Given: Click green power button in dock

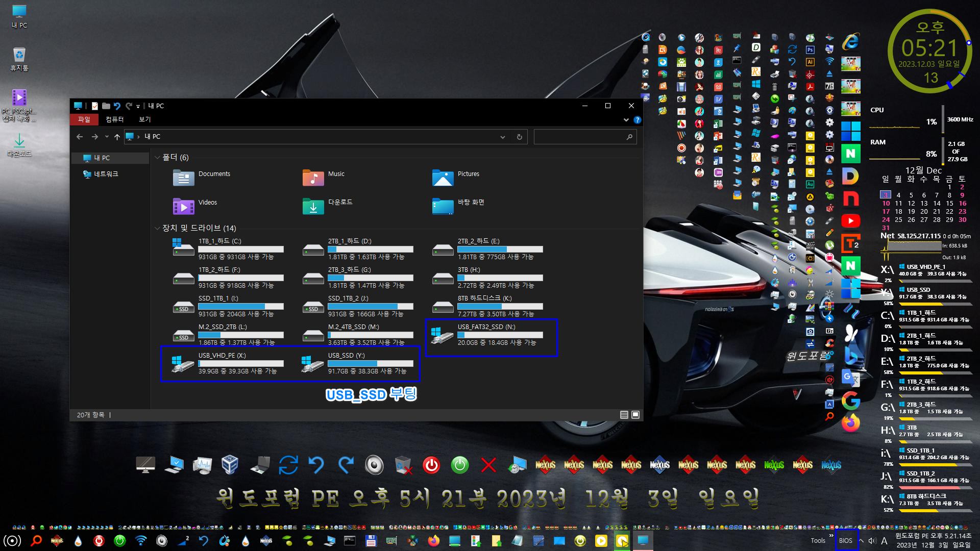Looking at the screenshot, I should click(x=460, y=465).
